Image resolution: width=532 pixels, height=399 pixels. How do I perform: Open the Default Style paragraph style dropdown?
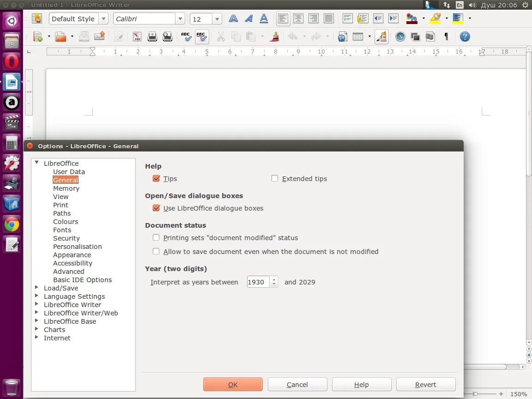click(104, 18)
